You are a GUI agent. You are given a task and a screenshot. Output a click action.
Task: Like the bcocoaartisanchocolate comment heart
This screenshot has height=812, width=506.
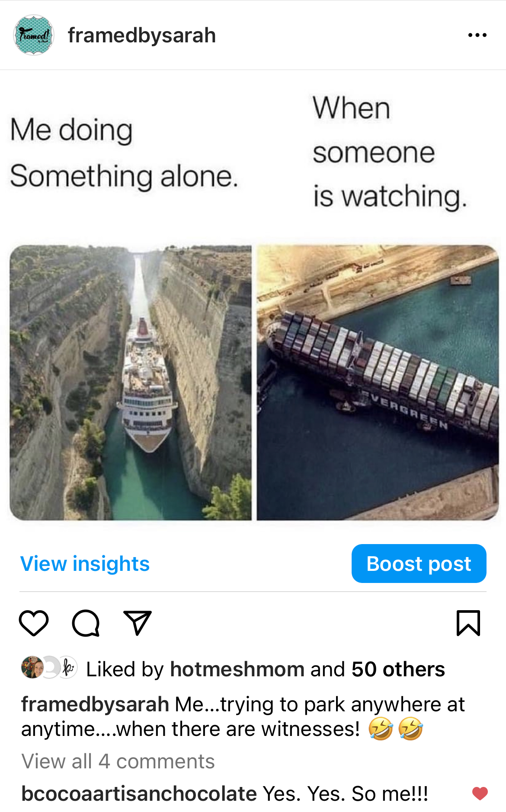[x=480, y=793]
